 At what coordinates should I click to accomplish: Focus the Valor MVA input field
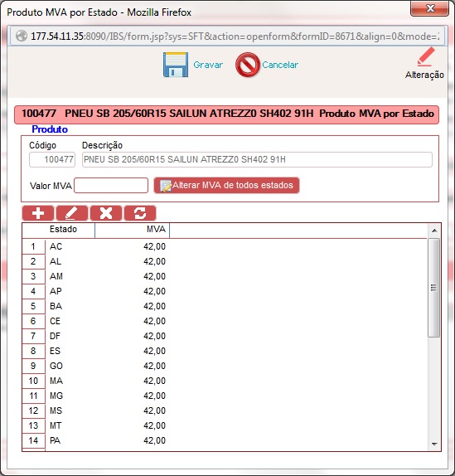point(111,186)
